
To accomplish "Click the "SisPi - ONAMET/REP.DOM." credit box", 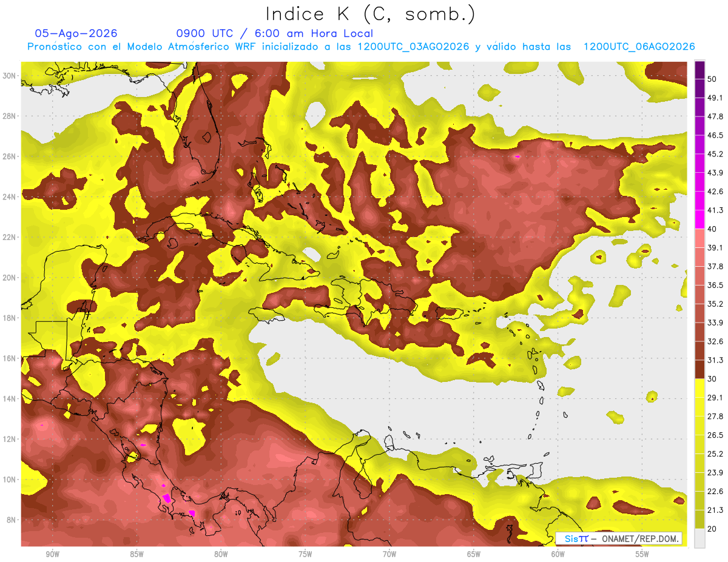I will click(x=619, y=538).
